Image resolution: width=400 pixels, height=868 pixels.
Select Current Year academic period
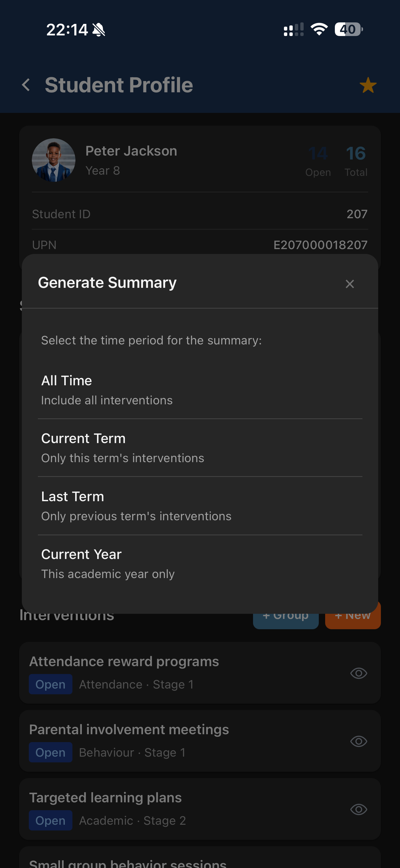200,564
